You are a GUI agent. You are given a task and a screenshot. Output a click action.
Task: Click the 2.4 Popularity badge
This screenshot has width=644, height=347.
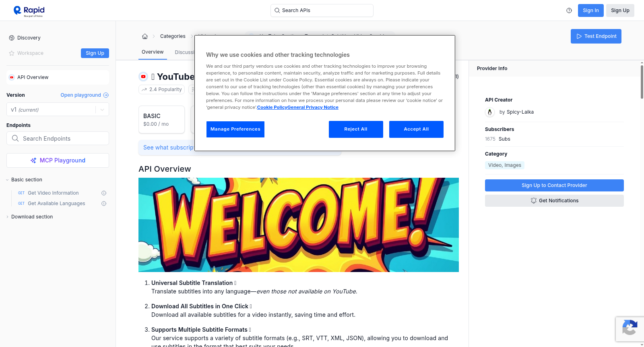(161, 89)
